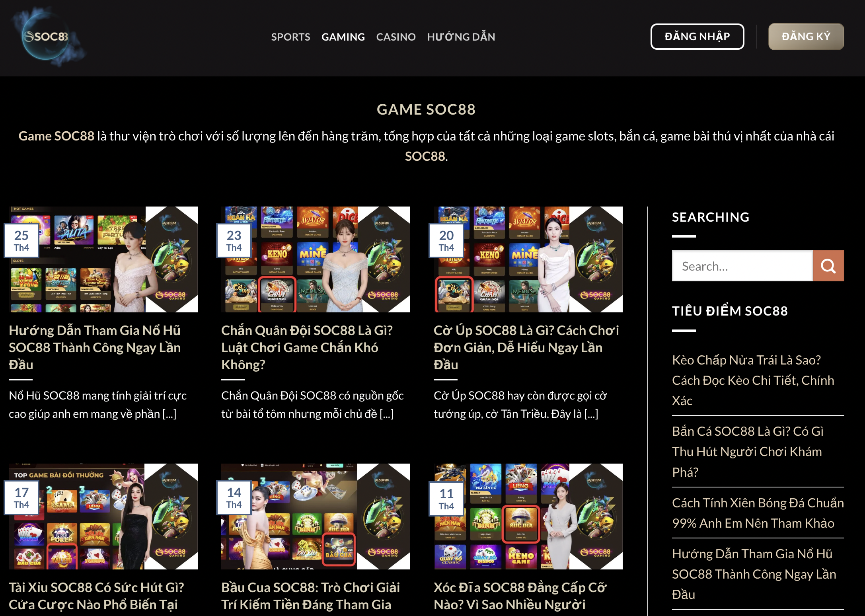Click the search magnifier icon button

point(828,266)
